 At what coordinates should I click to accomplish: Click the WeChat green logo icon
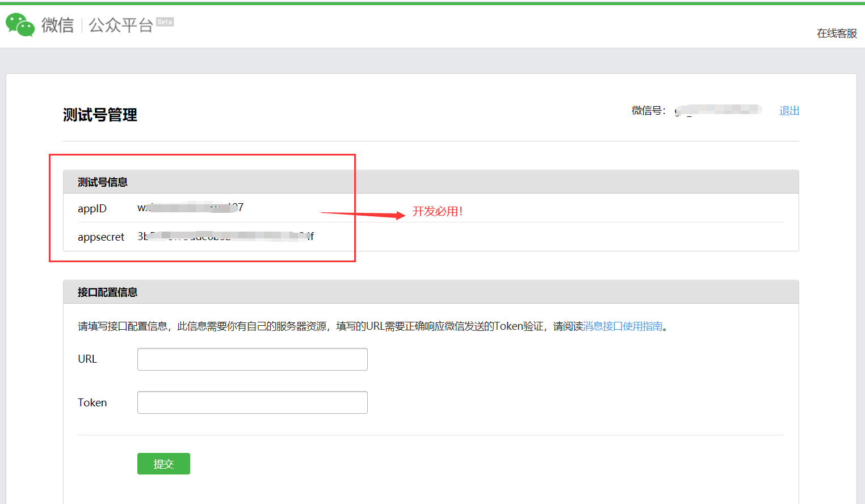pos(20,25)
